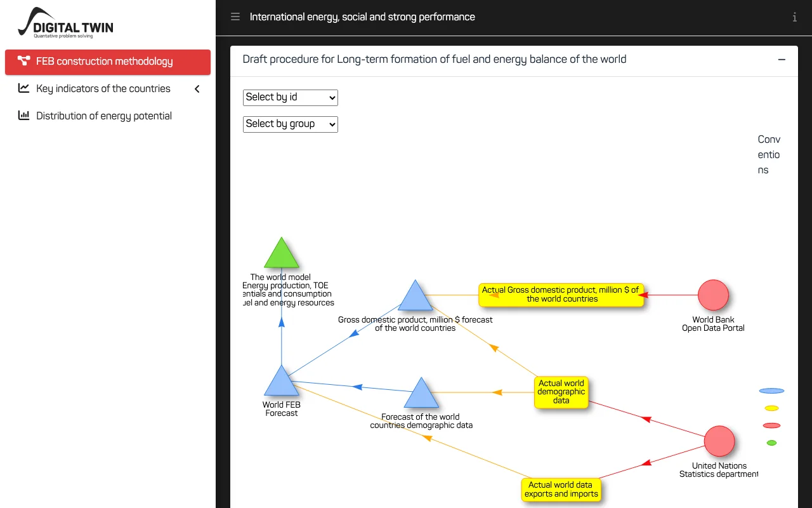Click the green legend ellipse
The image size is (812, 508).
pos(771,443)
